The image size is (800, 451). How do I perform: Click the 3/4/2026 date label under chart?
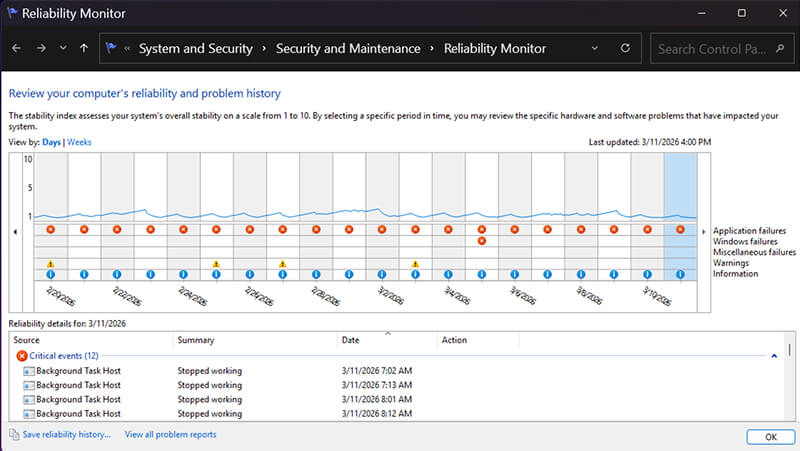click(x=457, y=296)
